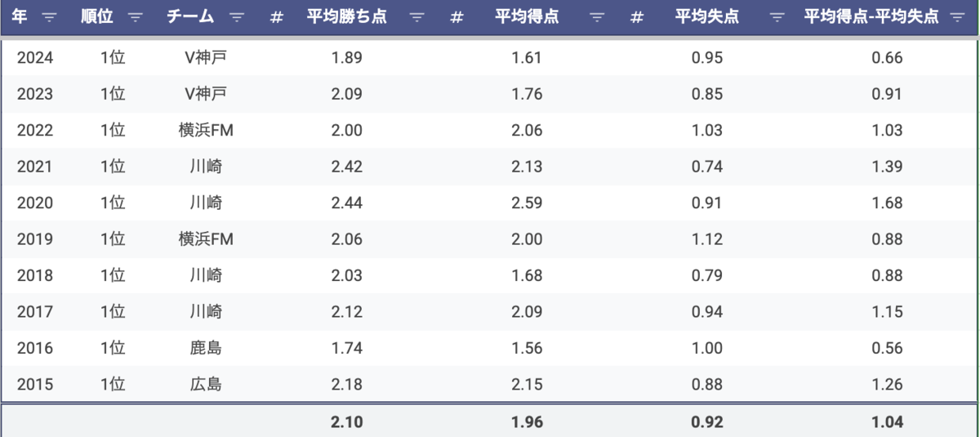Click 鹿島 in the 2016 row

(x=206, y=348)
